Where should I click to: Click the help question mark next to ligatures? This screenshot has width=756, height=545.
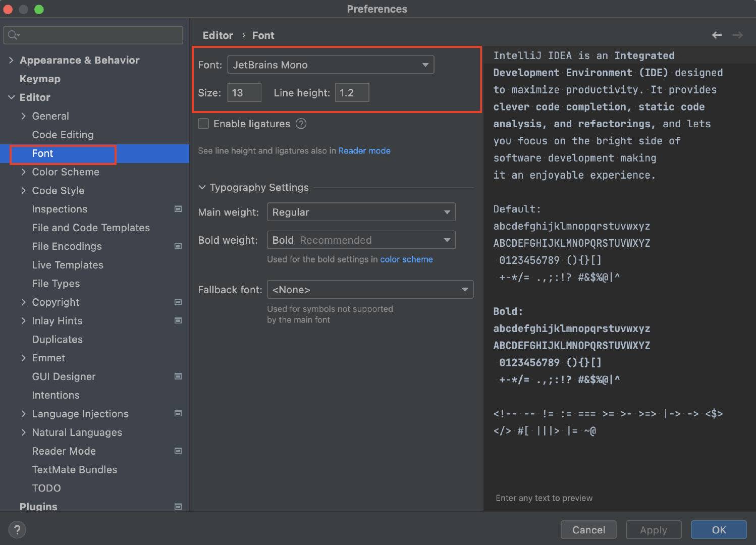[301, 124]
